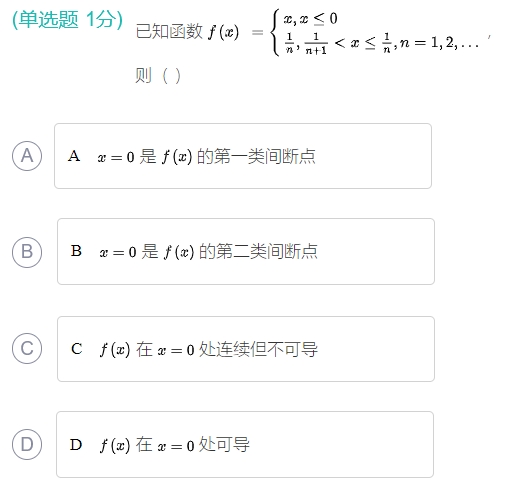Screen dimensions: 517x493
Task: Click the piecewise formula's large brace
Action: point(275,33)
